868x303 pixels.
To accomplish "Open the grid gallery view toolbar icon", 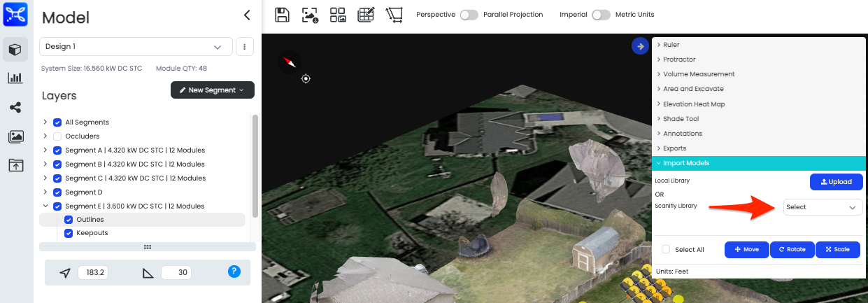I will point(338,15).
